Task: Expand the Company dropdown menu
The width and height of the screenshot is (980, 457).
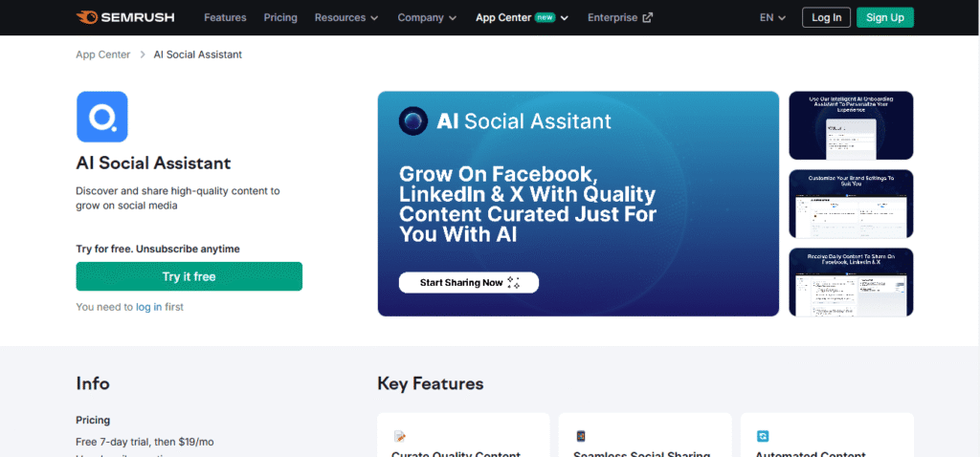Action: (x=427, y=17)
